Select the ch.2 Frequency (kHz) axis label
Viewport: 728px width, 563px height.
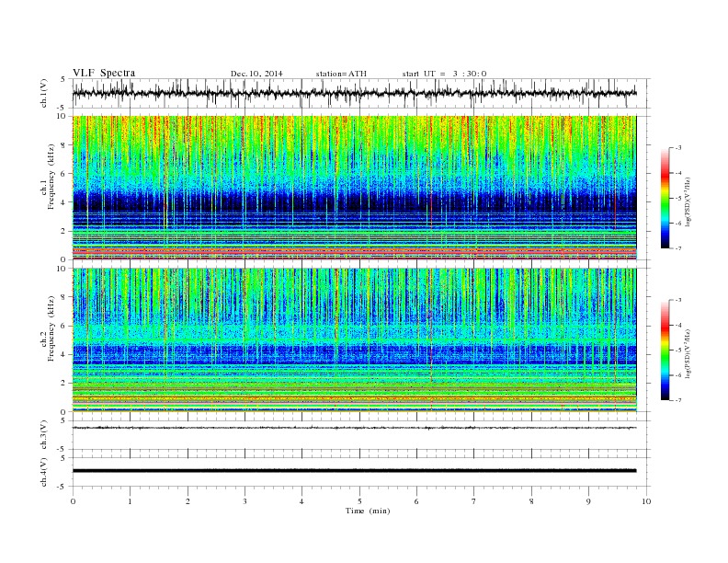(48, 329)
